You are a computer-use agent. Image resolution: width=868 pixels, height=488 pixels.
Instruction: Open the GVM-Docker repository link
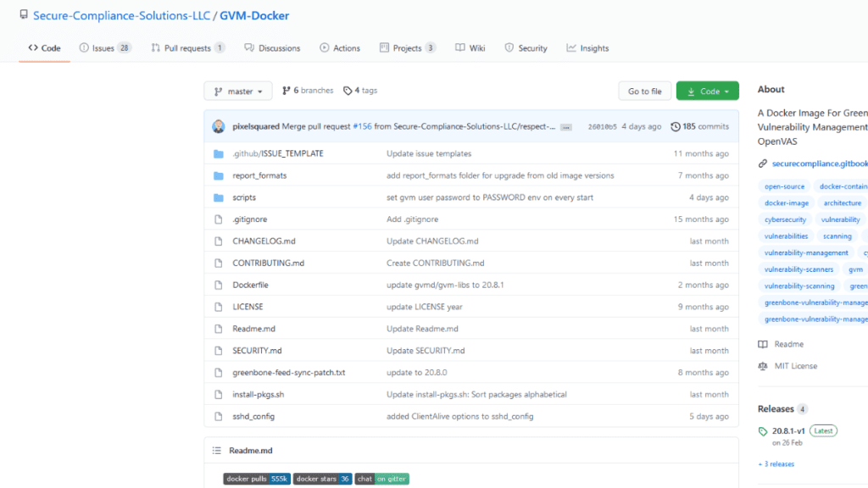pos(254,15)
